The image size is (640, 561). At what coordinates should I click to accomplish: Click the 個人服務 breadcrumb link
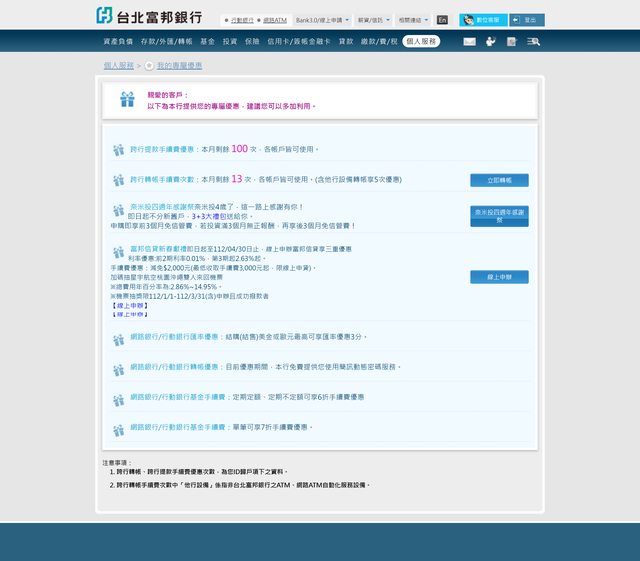(118, 66)
